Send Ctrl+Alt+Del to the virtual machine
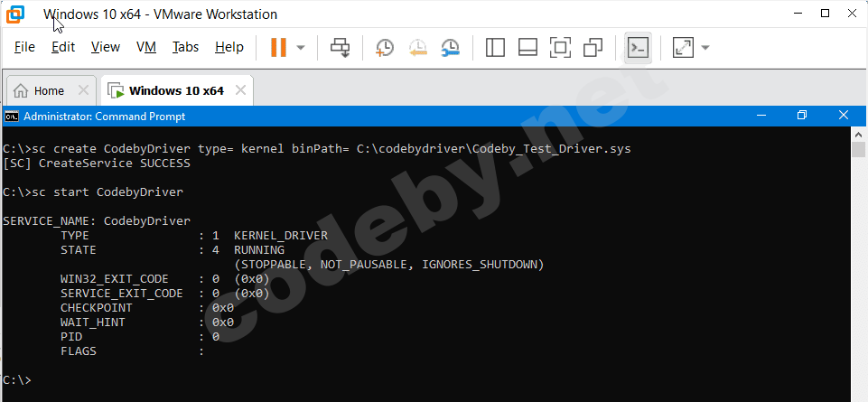 coord(340,48)
